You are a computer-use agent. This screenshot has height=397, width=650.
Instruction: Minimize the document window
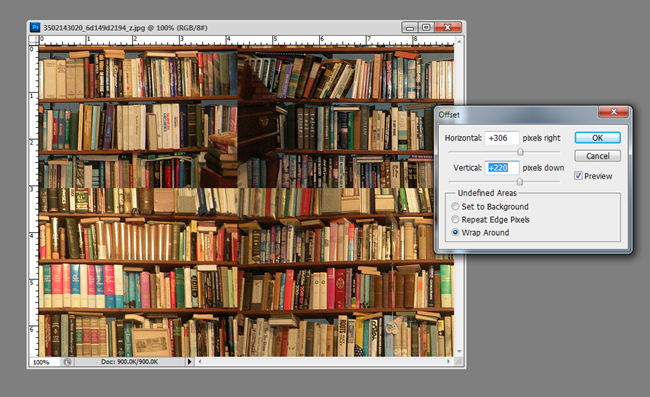pos(410,28)
